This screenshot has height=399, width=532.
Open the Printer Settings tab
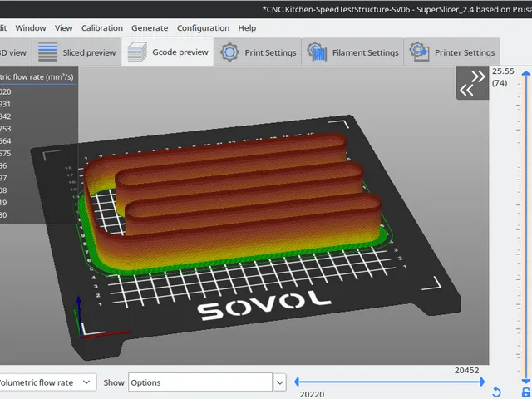coord(452,52)
